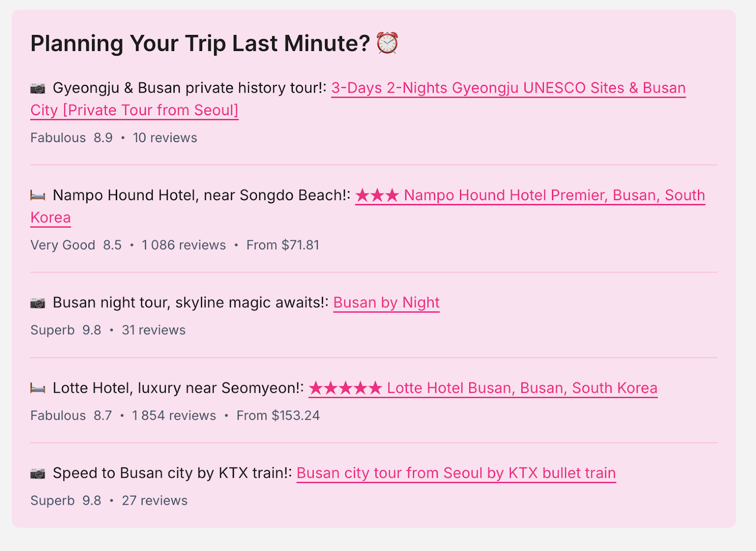The height and width of the screenshot is (551, 756).
Task: Click the "1 086 reviews" text
Action: pyautogui.click(x=184, y=245)
